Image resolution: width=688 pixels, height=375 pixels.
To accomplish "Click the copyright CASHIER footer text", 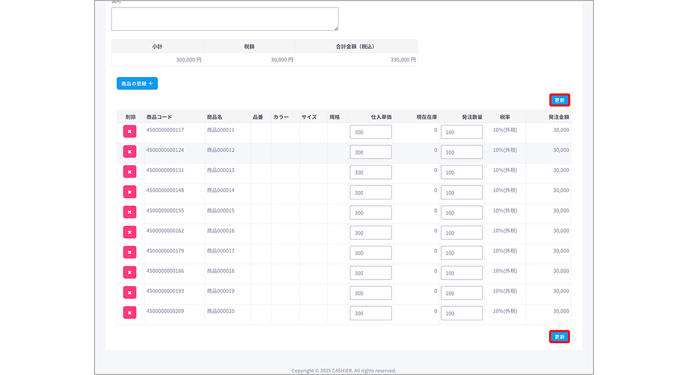I will [x=344, y=371].
